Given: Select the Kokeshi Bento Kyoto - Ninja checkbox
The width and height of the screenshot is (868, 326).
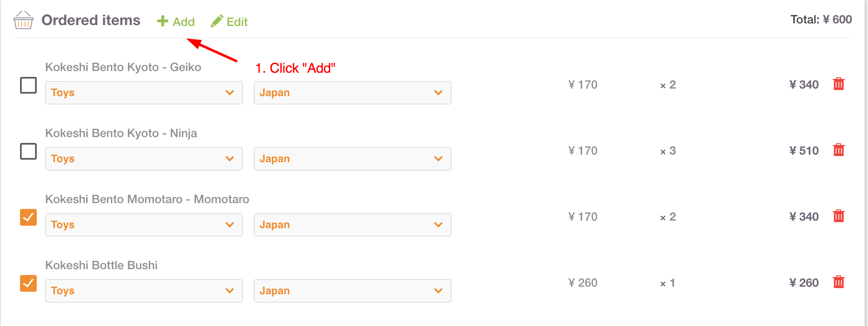Looking at the screenshot, I should pos(28,151).
